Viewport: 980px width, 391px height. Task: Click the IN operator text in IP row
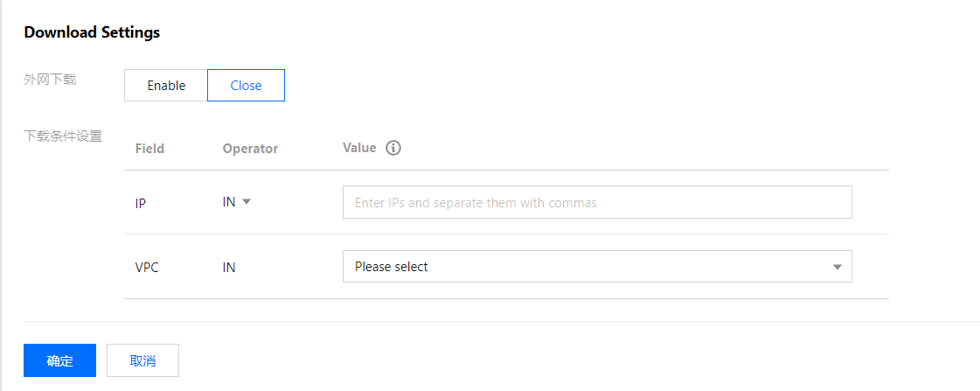229,202
